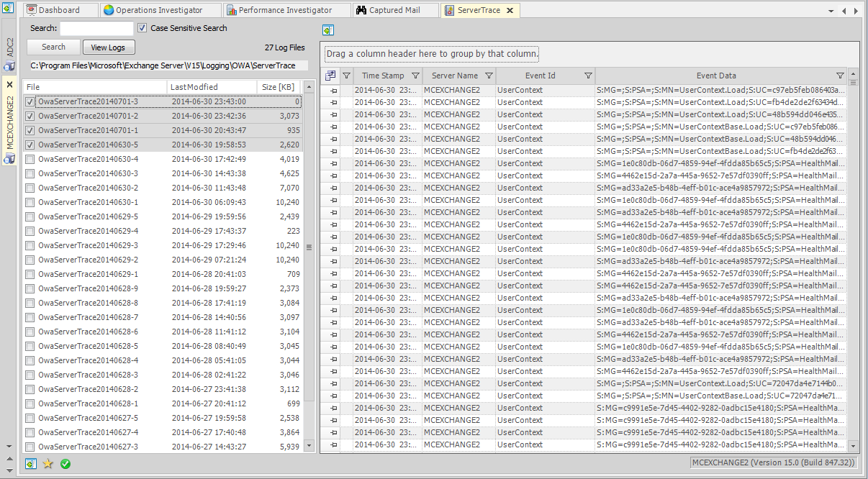The height and width of the screenshot is (479, 868).
Task: Switch to the Operations Investigator tab
Action: click(x=159, y=10)
